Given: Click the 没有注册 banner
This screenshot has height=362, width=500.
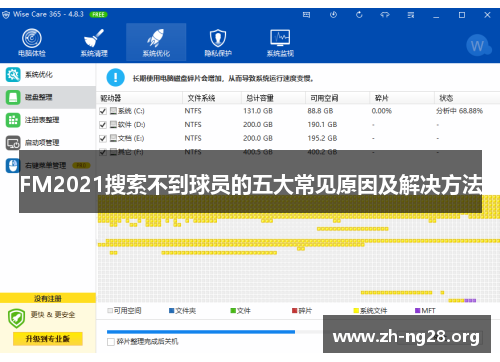Looking at the screenshot, I should [48, 298].
